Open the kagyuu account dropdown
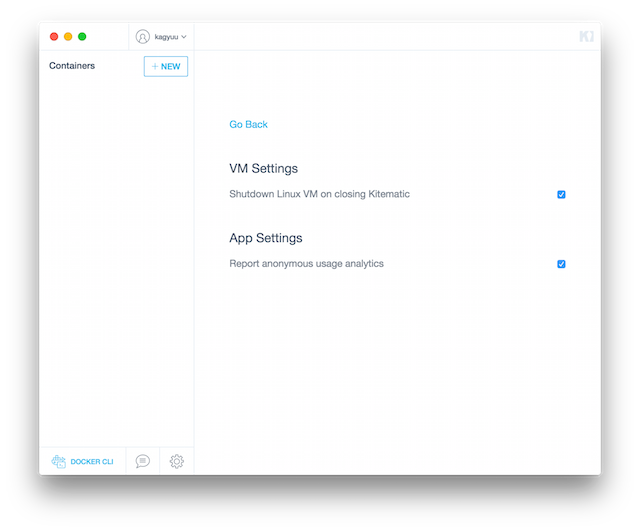Screen dimensions: 640x531 click(x=162, y=37)
